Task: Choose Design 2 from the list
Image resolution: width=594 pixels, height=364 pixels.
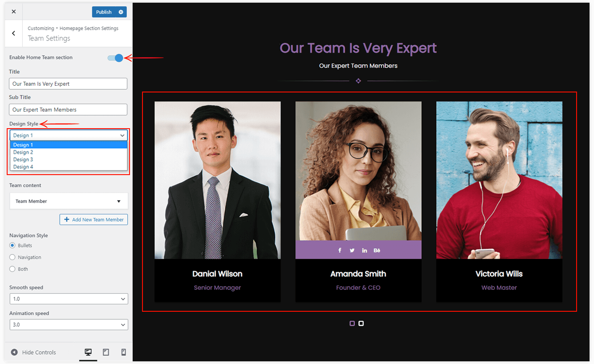Action: pos(69,152)
